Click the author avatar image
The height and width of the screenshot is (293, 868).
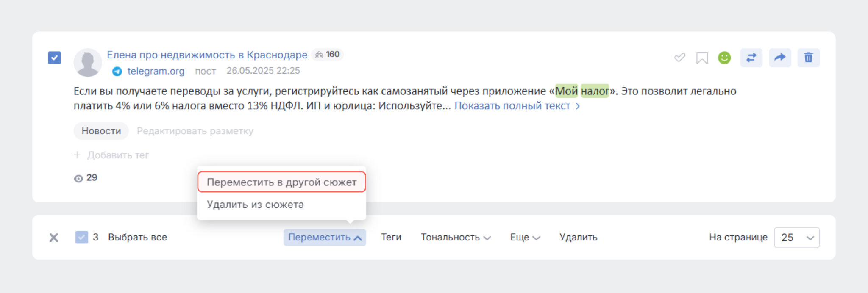88,63
